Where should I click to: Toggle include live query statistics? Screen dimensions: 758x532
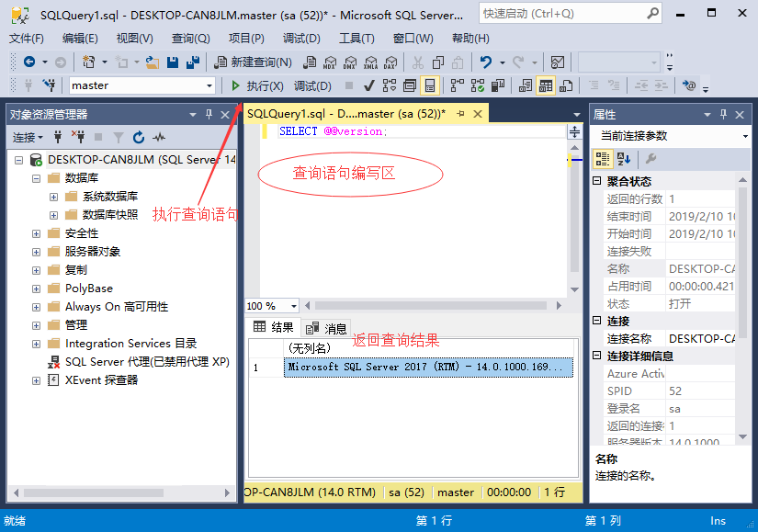[478, 85]
